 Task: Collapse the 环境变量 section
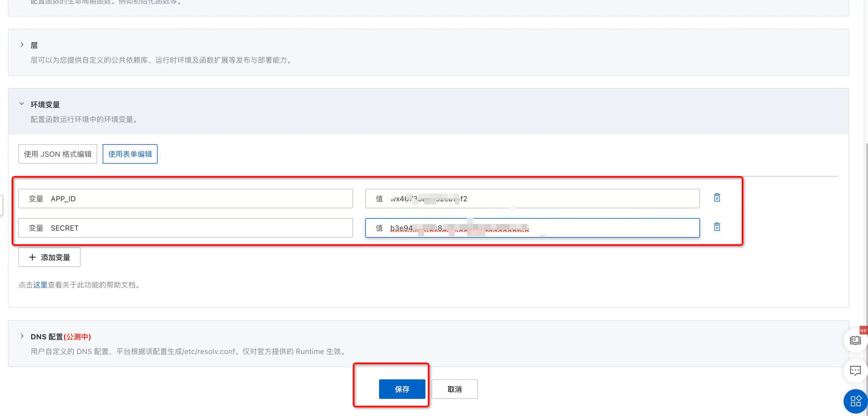click(x=22, y=104)
